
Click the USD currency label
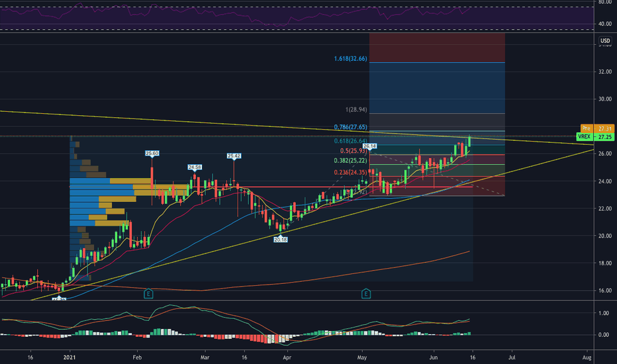[x=605, y=40]
